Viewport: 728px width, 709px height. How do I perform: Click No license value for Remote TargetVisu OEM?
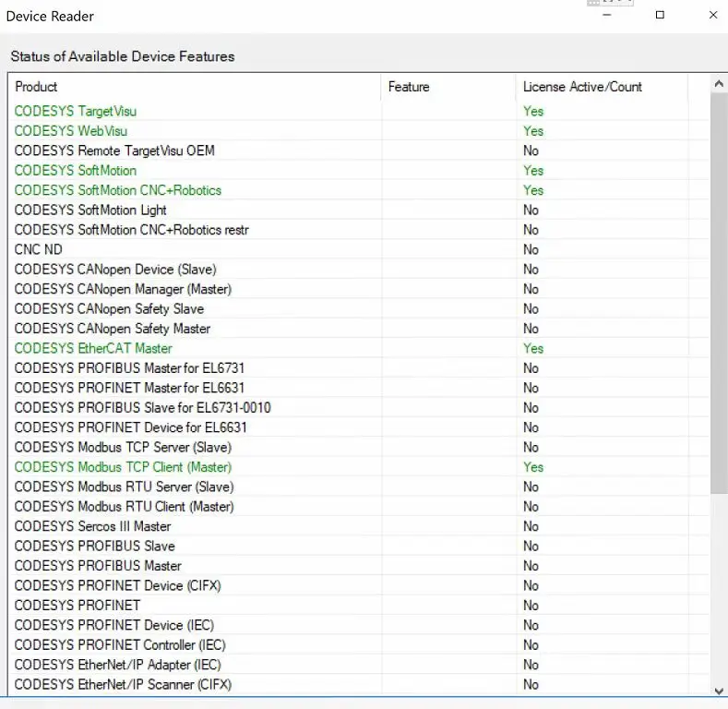(531, 151)
